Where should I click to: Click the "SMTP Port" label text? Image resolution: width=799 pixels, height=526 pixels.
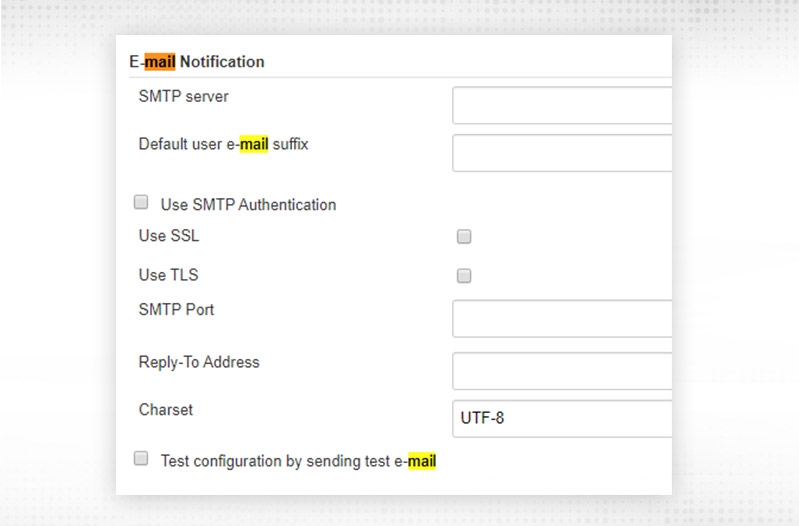(x=176, y=310)
